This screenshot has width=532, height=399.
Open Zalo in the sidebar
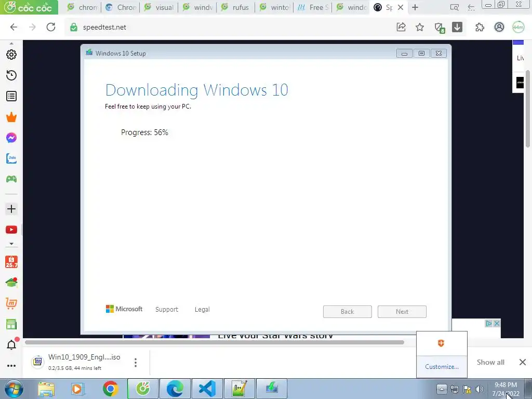tap(11, 158)
